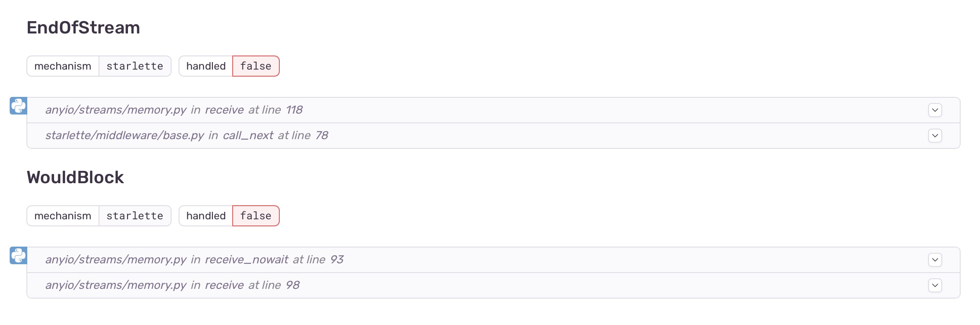Screen dimensions: 980x325
Task: Click the WouldBlock heading
Action: point(75,177)
